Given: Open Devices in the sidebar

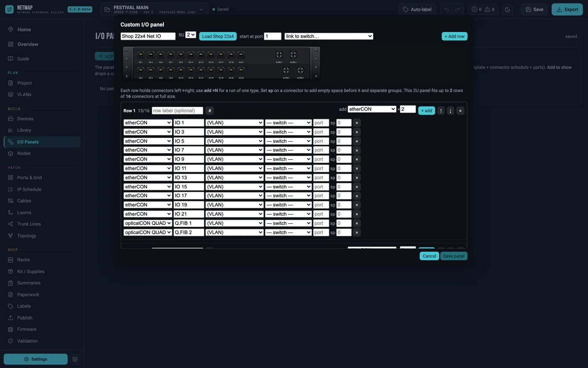Looking at the screenshot, I should click(42, 119).
